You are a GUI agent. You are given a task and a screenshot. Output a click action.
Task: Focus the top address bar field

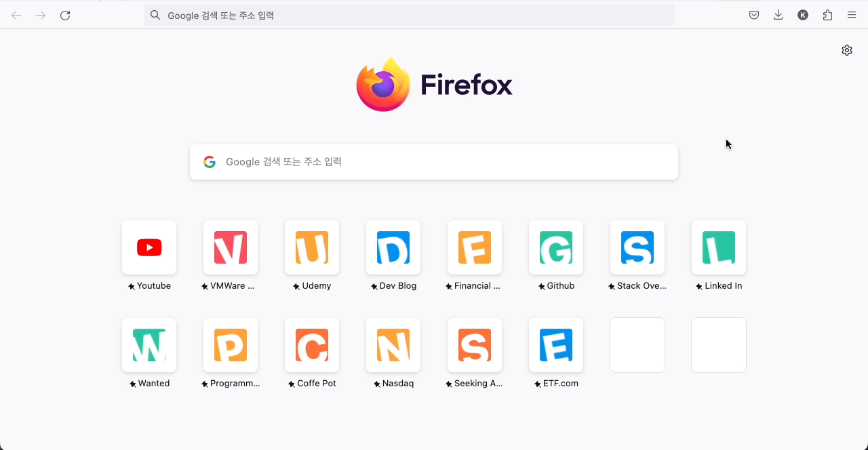tap(410, 15)
